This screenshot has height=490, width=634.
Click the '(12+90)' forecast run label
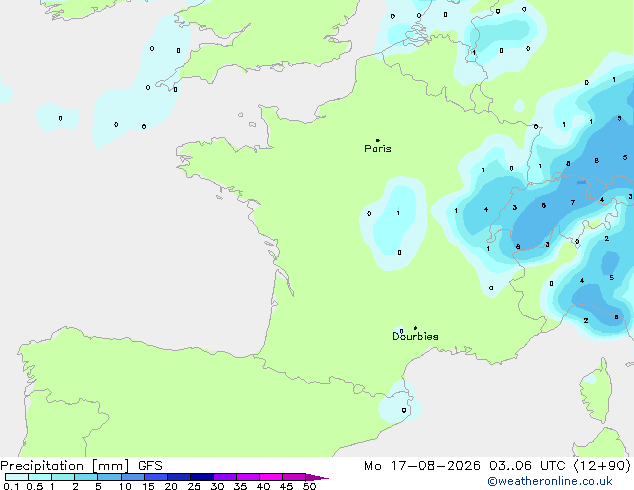[x=602, y=466]
